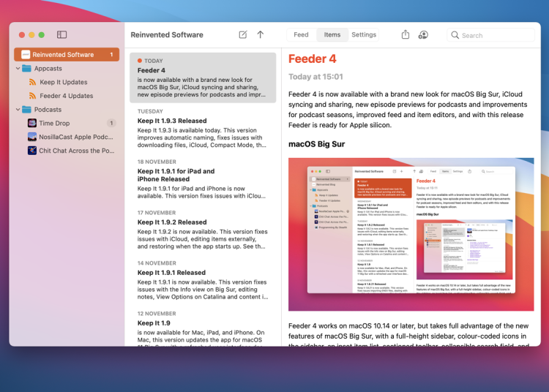Switch to the Settings tab
This screenshot has width=549, height=392.
tap(364, 34)
